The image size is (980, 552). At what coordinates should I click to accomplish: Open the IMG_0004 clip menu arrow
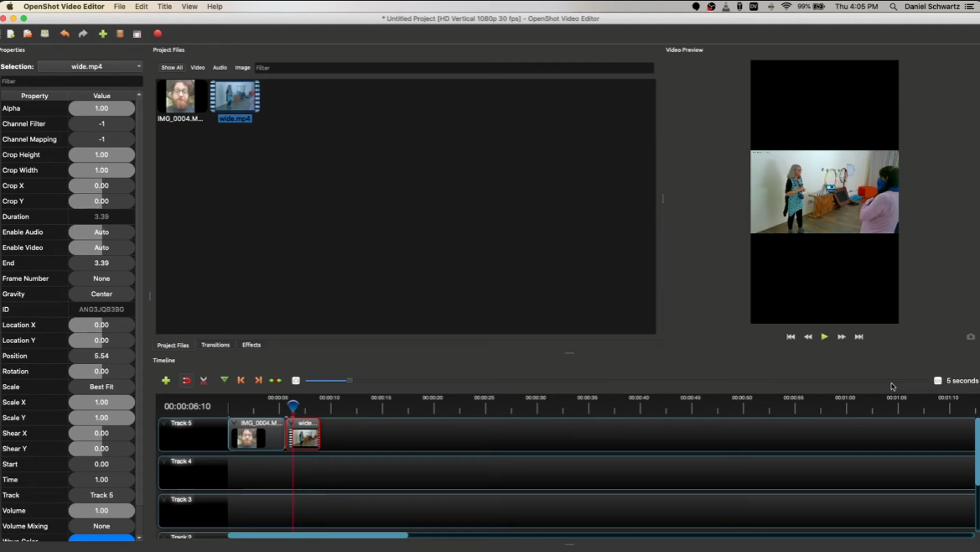(x=235, y=423)
